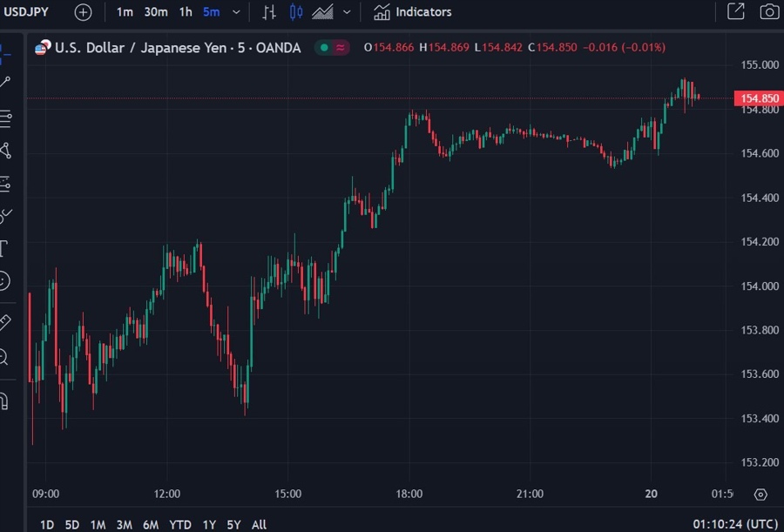Switch to the 1m timeframe
The image size is (784, 532).
pos(125,12)
